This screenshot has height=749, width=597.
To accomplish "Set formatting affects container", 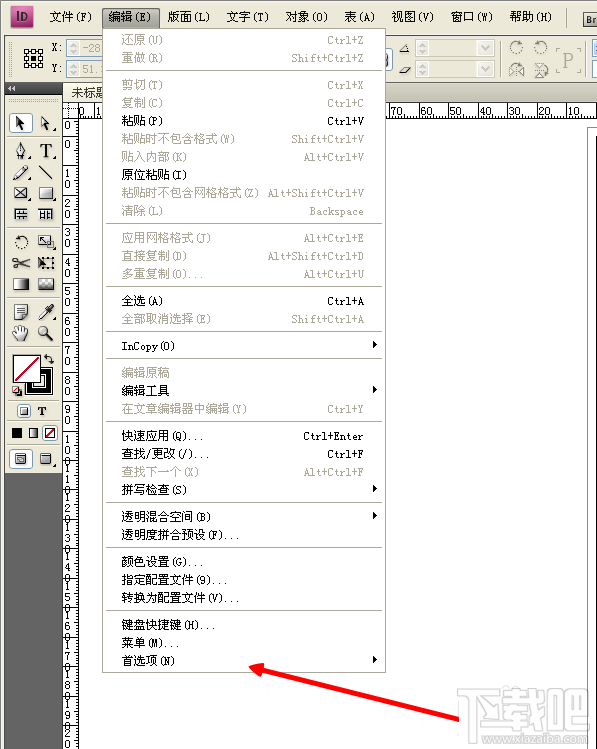I will pos(24,411).
